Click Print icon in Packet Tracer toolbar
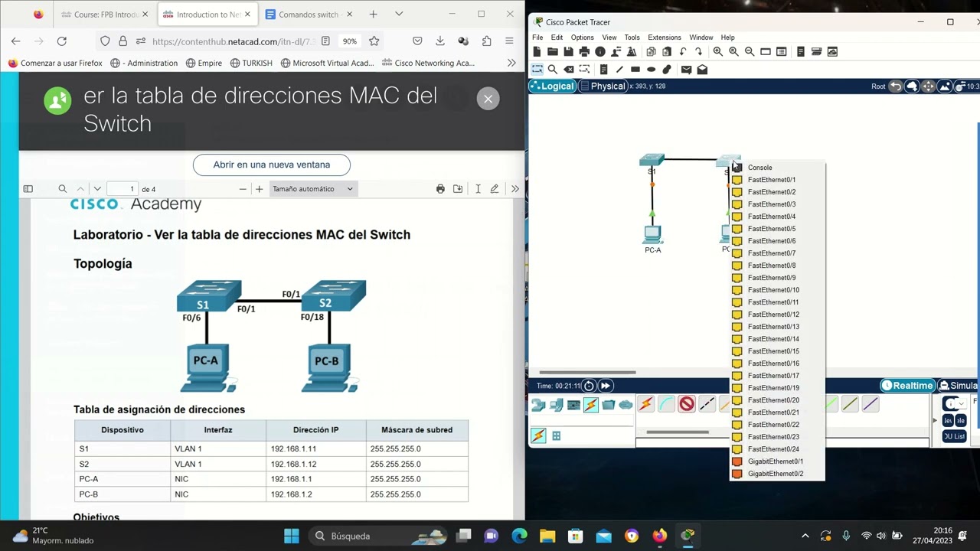The image size is (980, 551). (584, 51)
